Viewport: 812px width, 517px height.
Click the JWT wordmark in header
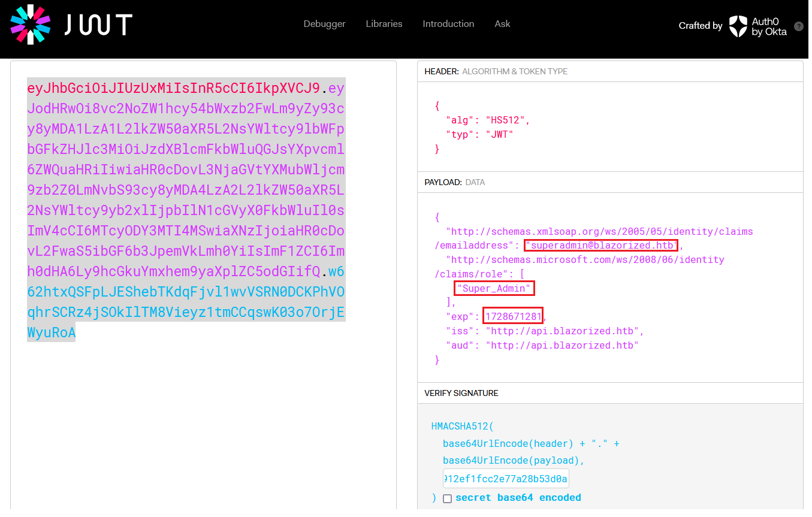[98, 25]
